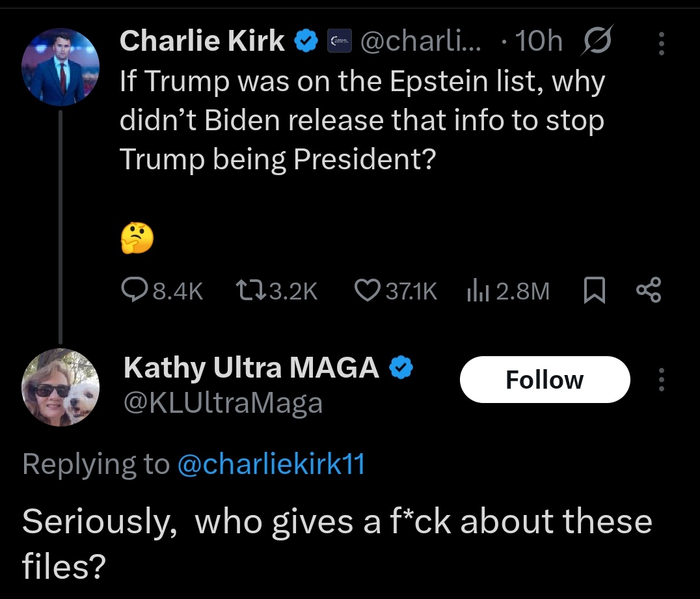Click the 10h timestamp on the tweet
Screen dimensions: 700x599
pos(539,40)
